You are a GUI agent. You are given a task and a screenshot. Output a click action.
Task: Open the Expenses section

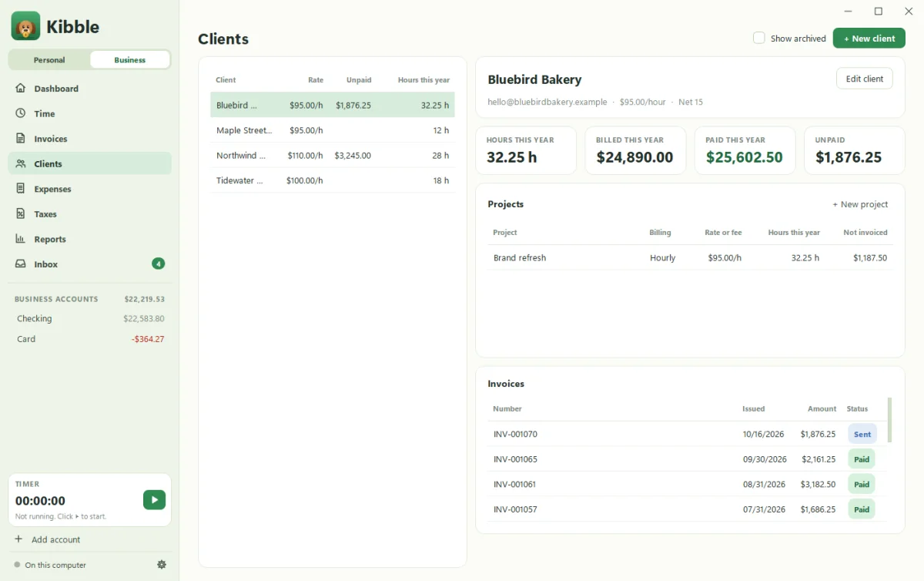click(89, 189)
